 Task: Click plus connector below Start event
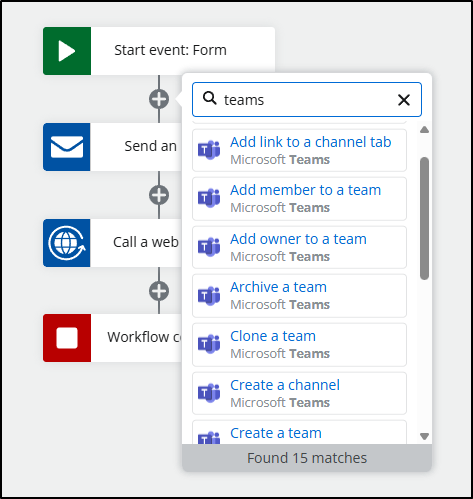[x=159, y=99]
